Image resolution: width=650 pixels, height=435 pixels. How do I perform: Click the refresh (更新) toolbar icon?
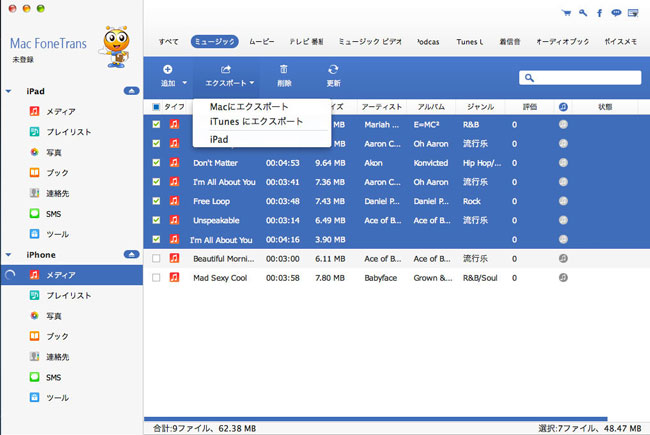click(x=333, y=69)
